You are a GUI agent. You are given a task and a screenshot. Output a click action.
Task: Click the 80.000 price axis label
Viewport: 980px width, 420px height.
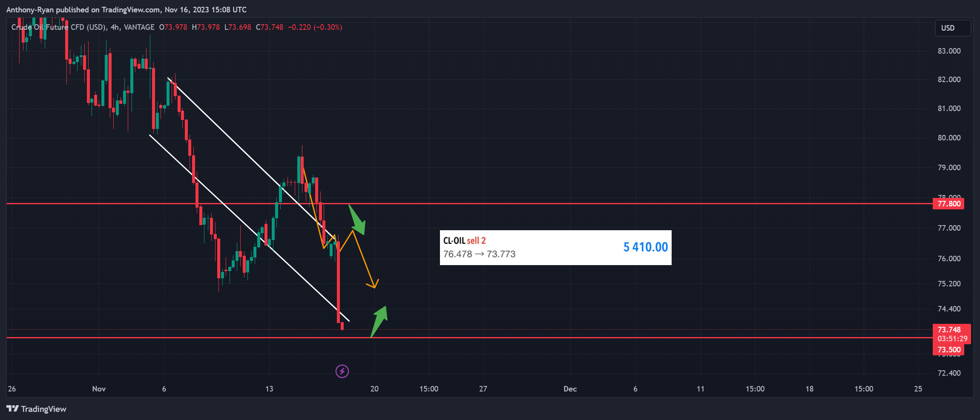pyautogui.click(x=949, y=138)
